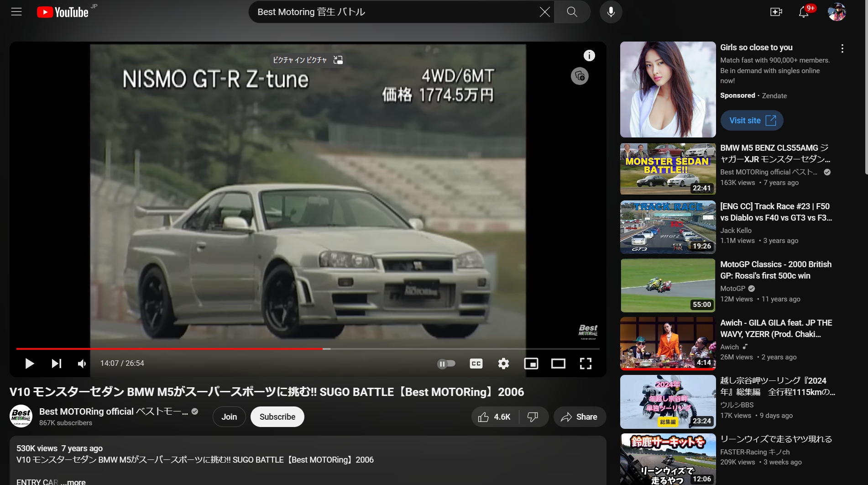Toggle closed captions
The image size is (868, 485).
476,364
